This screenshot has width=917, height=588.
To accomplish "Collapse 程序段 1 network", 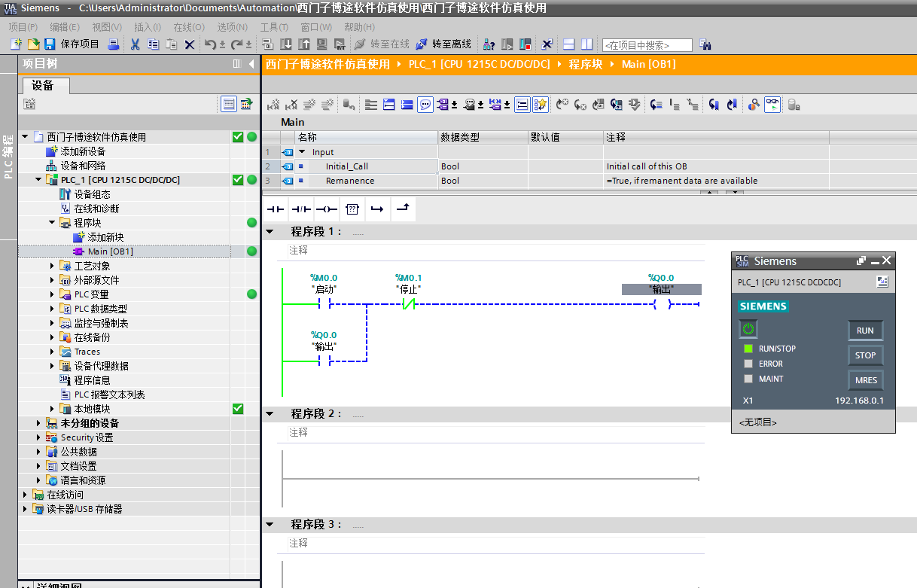I will point(270,232).
